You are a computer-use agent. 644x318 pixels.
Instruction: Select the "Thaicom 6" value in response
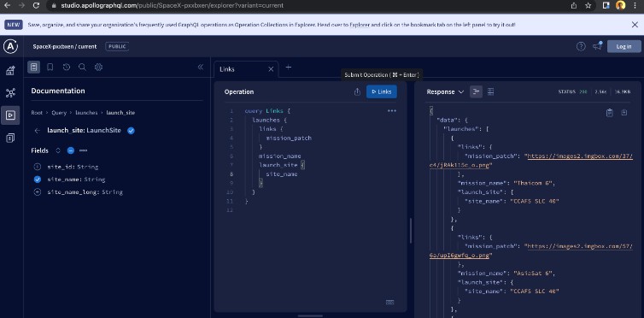click(532, 183)
